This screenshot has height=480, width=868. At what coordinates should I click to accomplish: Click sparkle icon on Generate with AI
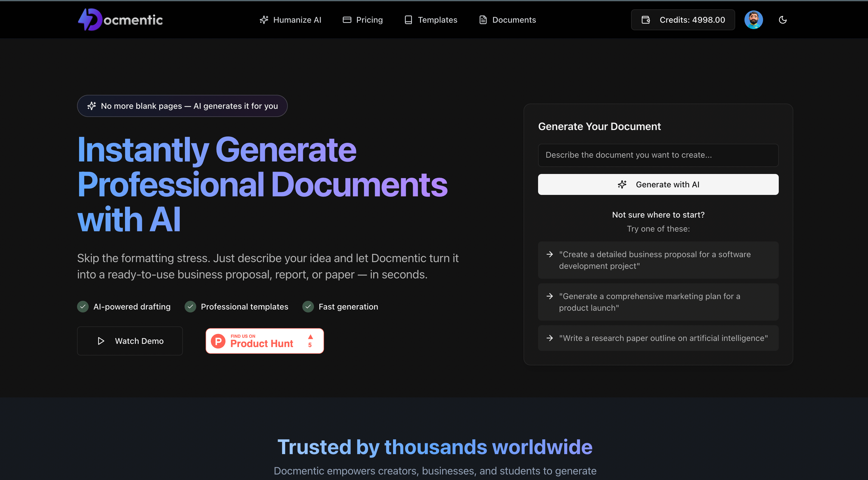pos(622,184)
